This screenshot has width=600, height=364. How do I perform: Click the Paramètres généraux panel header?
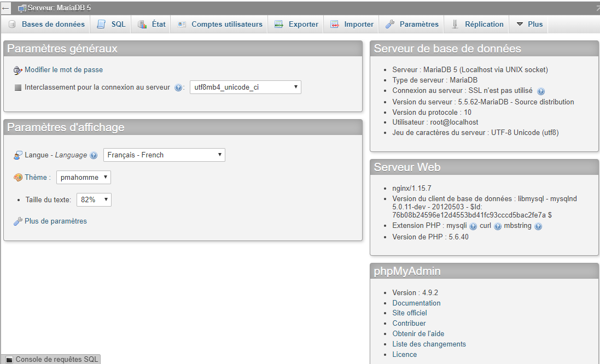(183, 49)
